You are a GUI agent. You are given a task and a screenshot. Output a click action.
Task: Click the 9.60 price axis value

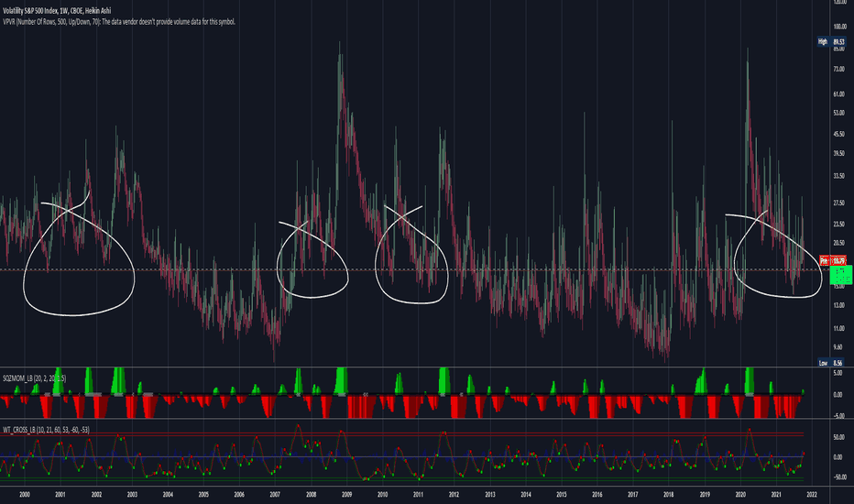pos(838,347)
